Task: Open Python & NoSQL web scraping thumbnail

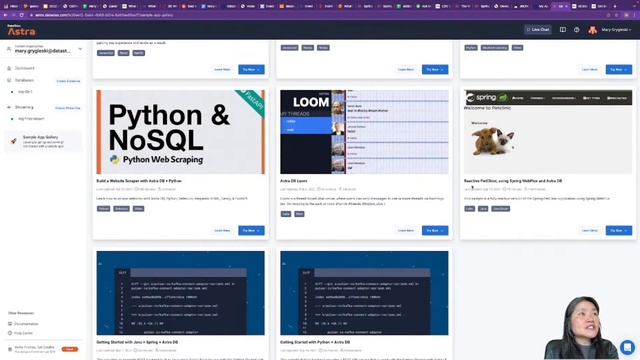Action: point(180,132)
